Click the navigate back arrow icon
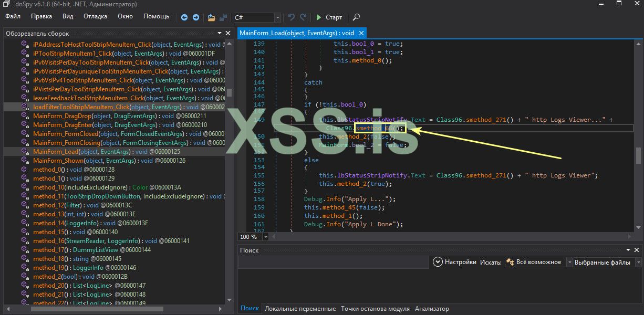This screenshot has height=315, width=644. (x=184, y=17)
